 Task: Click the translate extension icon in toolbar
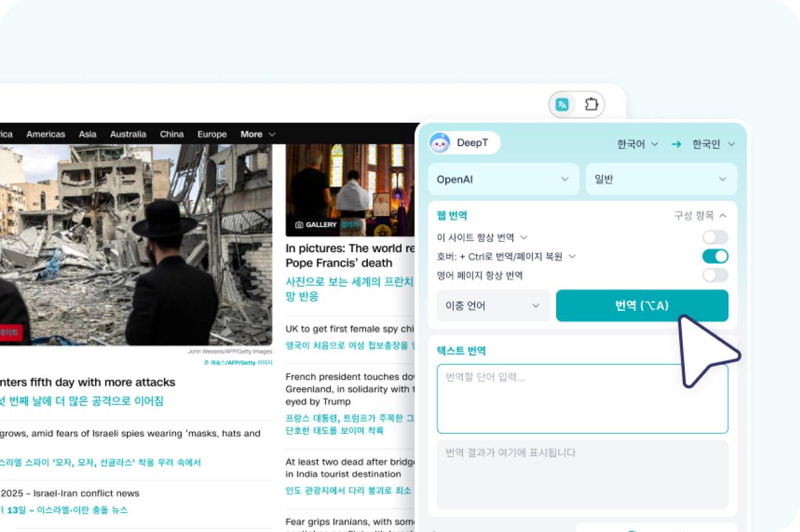(x=562, y=104)
